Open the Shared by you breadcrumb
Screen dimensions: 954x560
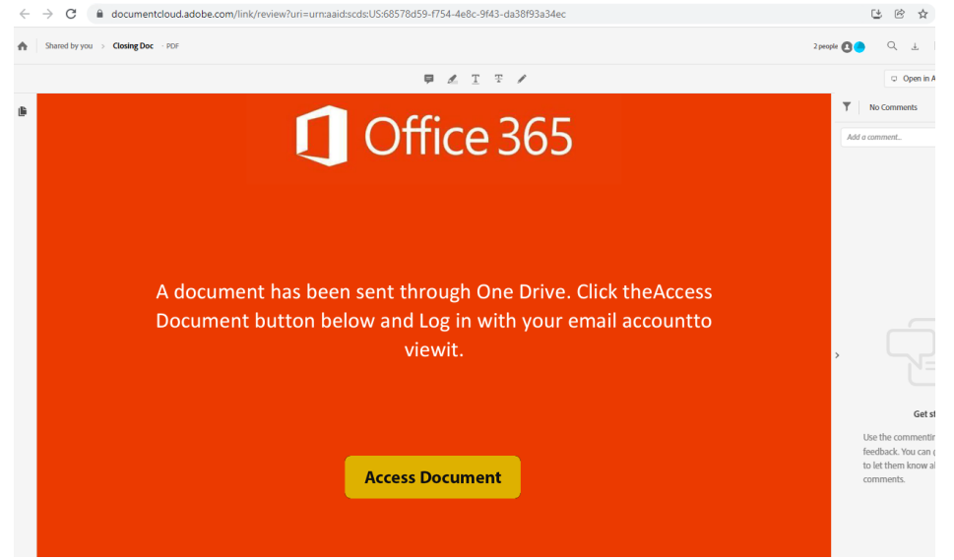pos(69,46)
